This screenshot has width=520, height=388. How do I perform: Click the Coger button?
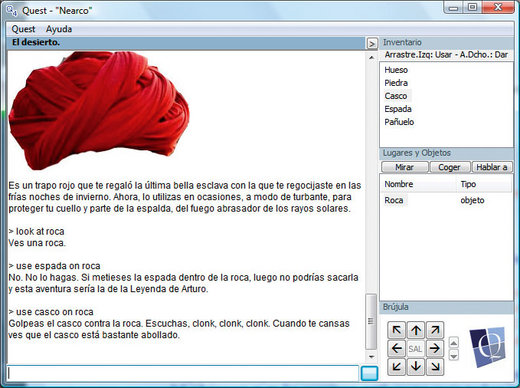tap(449, 167)
